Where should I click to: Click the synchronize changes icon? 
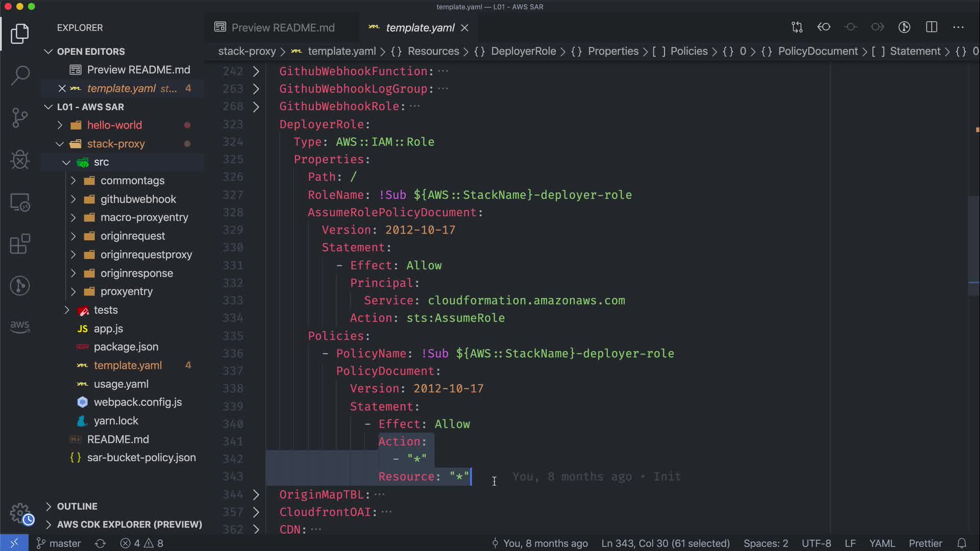tap(100, 543)
